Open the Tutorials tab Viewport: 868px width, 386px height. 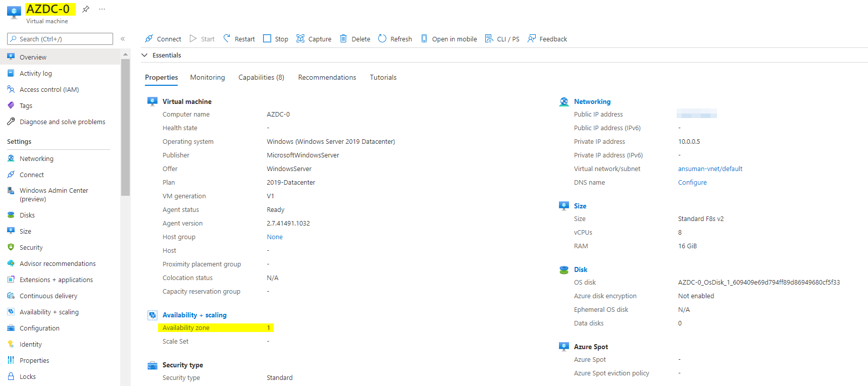click(383, 77)
